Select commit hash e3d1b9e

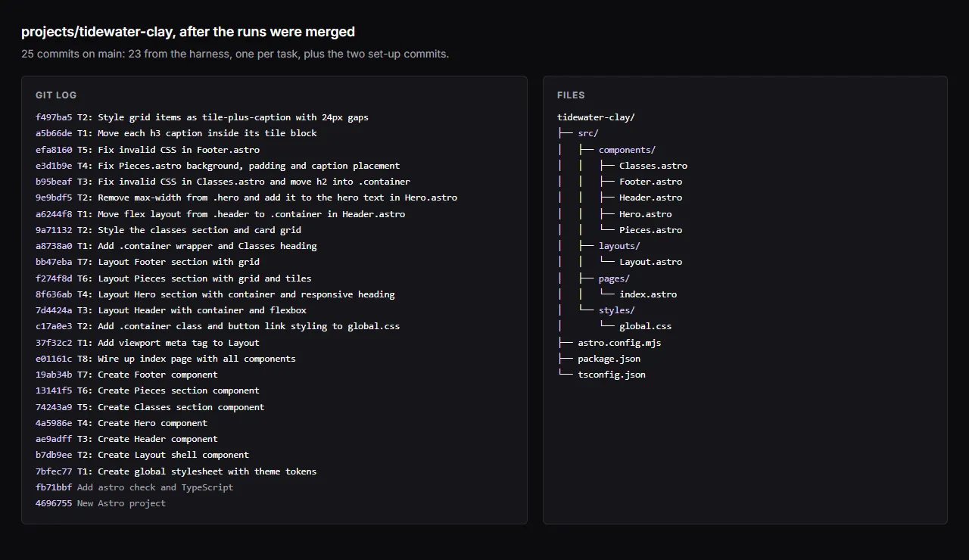point(54,166)
